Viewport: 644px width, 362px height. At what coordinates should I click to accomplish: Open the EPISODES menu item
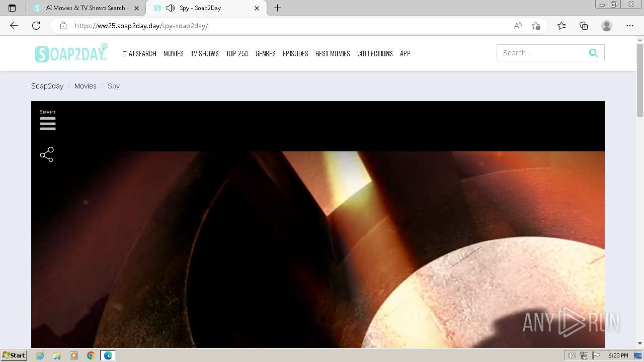coord(295,53)
